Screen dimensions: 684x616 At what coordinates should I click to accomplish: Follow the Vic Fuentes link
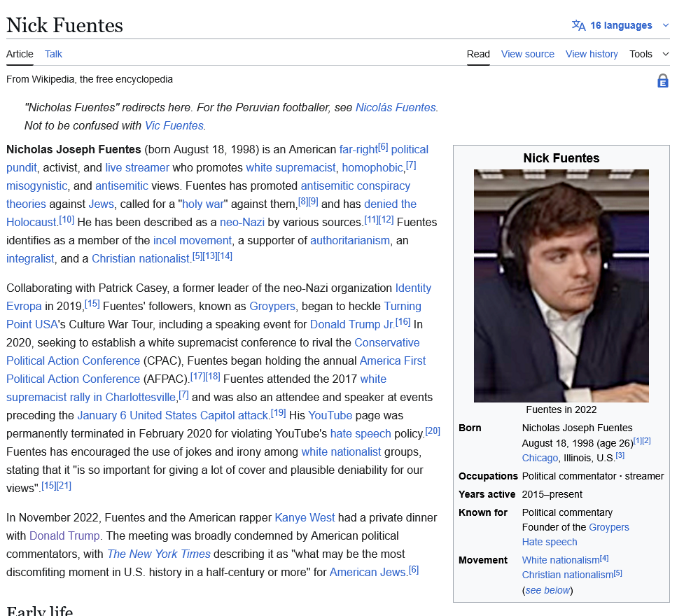pyautogui.click(x=174, y=125)
